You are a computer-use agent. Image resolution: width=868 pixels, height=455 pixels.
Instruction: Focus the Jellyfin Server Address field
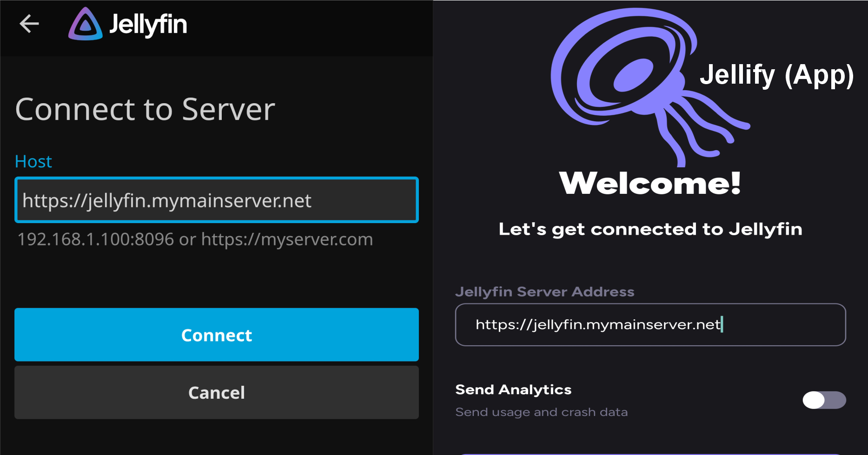(x=650, y=324)
